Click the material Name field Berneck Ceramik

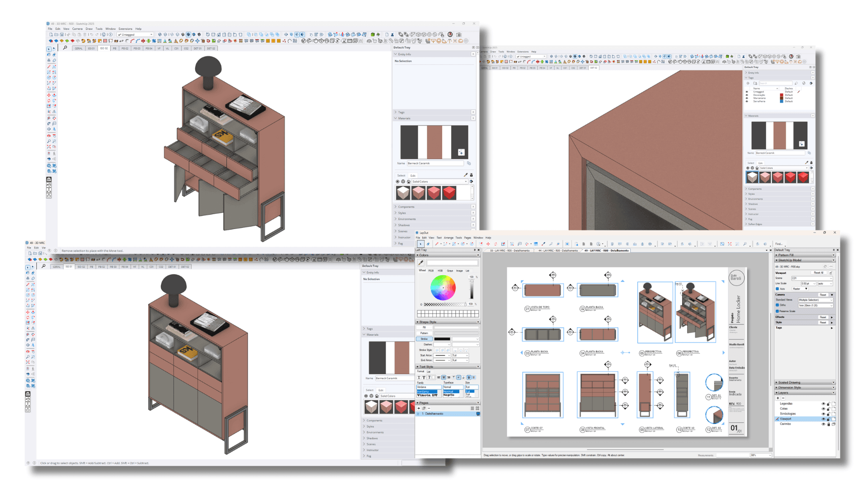435,163
